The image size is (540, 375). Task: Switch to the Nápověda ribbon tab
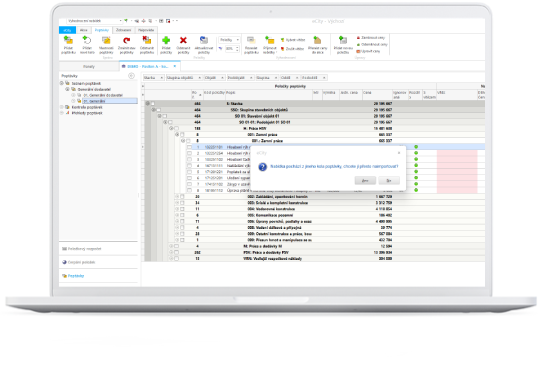point(146,30)
